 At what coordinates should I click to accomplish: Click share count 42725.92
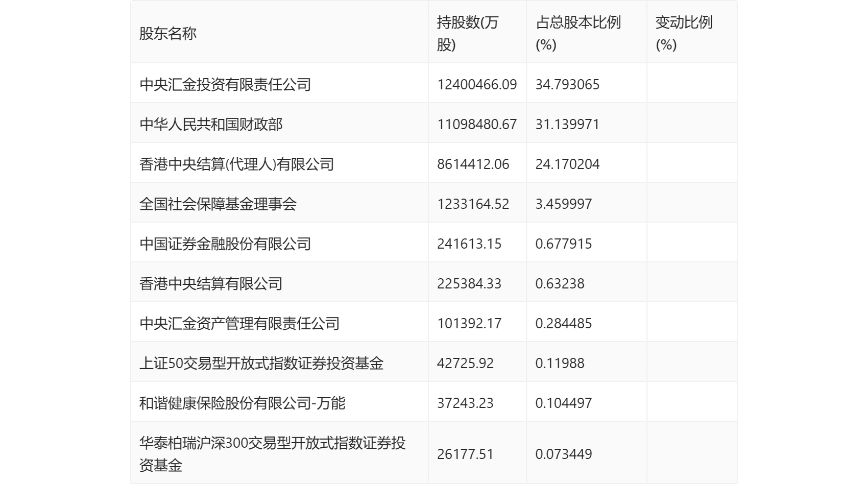point(466,363)
